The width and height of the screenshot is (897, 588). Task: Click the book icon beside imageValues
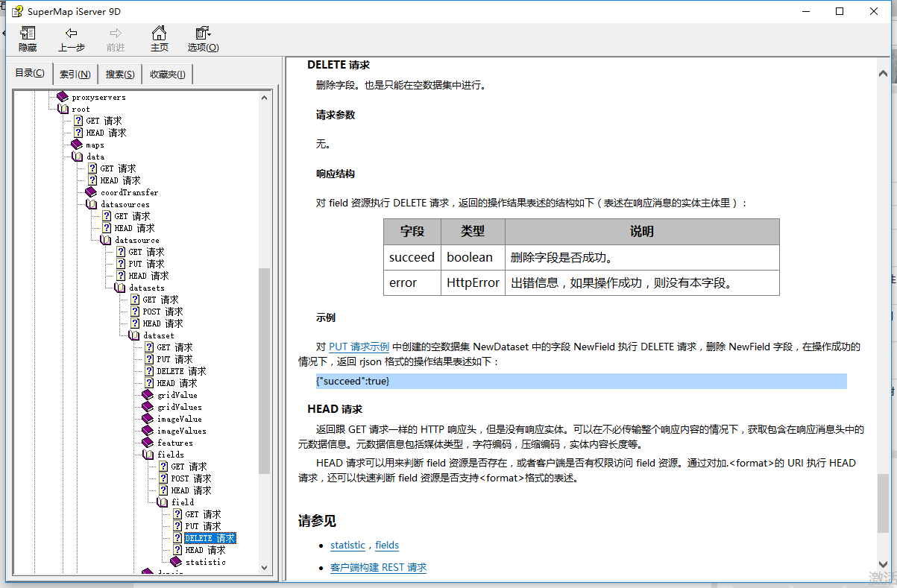(x=148, y=431)
